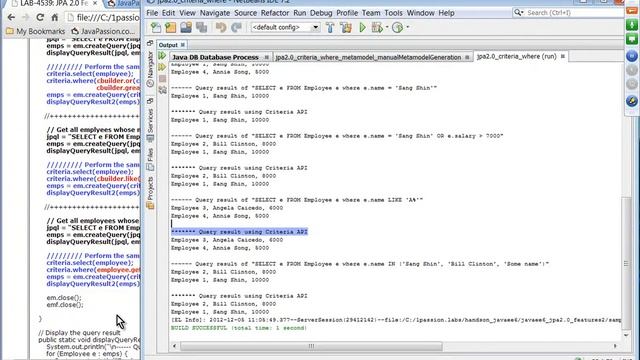
Task: Open the Window menu
Action: 420,13
